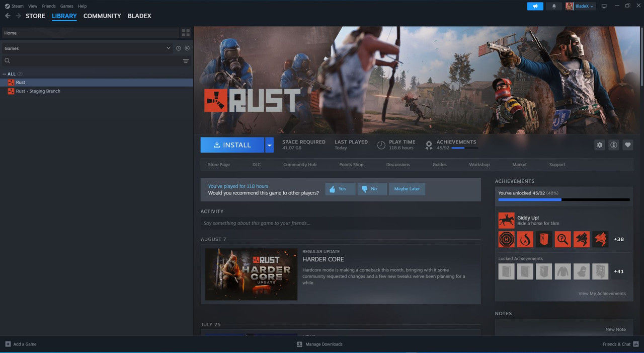Viewport: 644px width, 353px height.
Task: Click the library search magnifier icon
Action: pos(8,61)
